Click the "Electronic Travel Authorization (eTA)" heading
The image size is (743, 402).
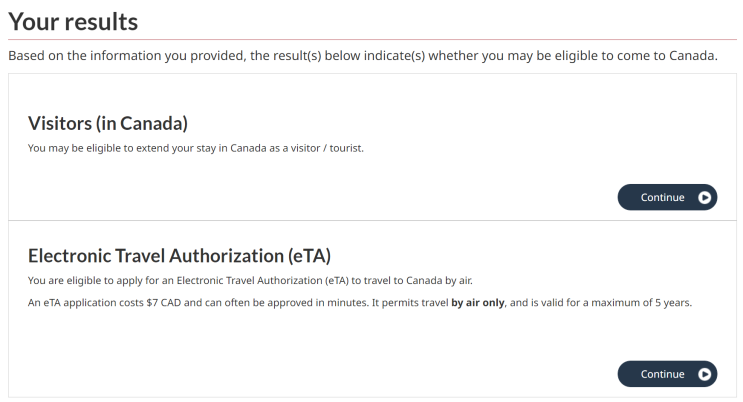coord(179,256)
